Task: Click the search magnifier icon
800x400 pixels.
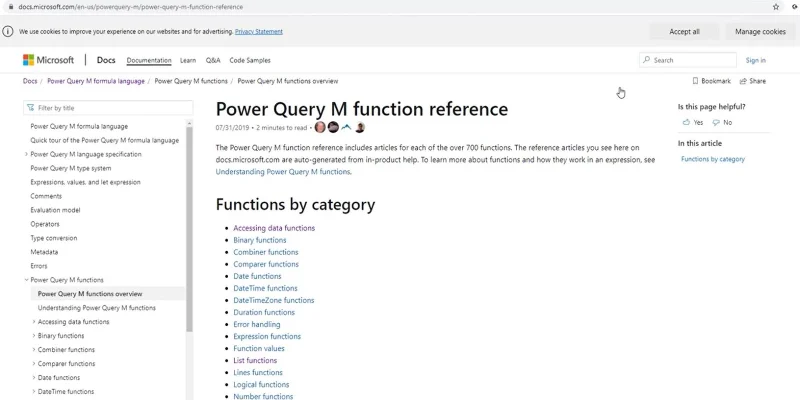Action: click(x=647, y=60)
